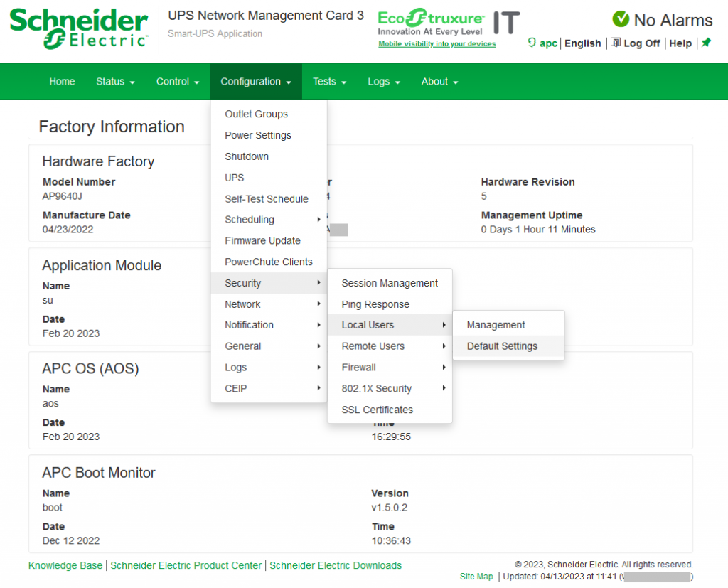Expand the Remote Users submenu
The height and width of the screenshot is (588, 728).
click(390, 346)
